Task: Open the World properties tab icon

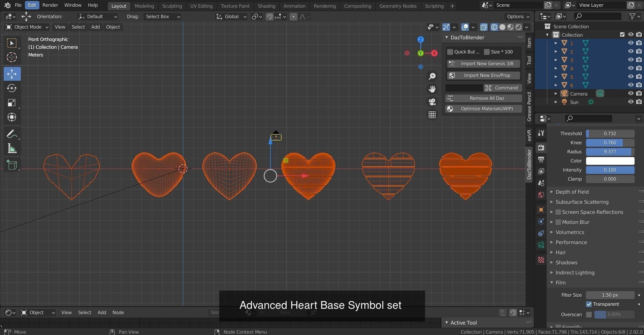Action: tap(541, 195)
